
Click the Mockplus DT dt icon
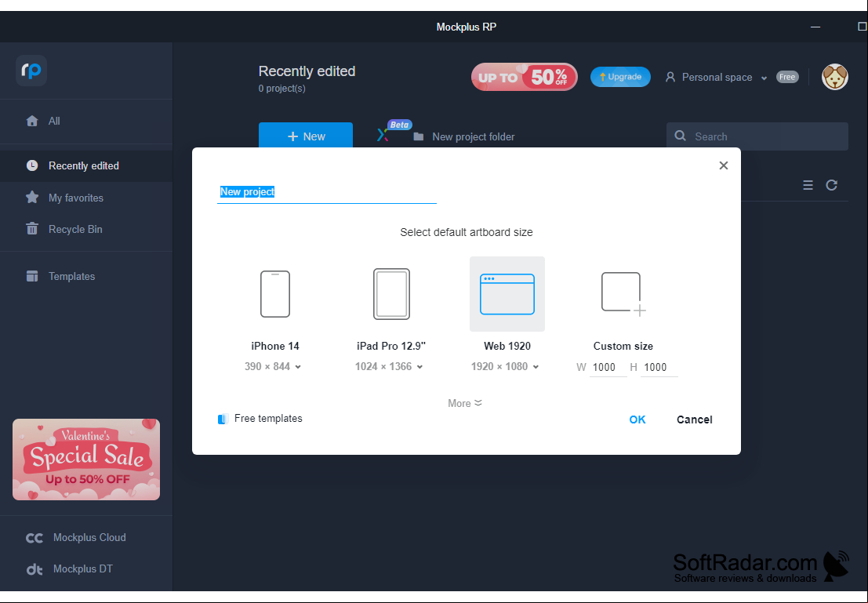[35, 569]
